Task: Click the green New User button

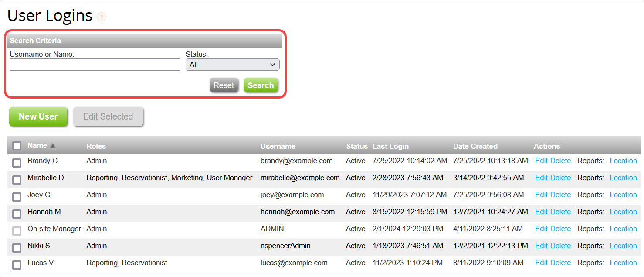Action: click(38, 116)
